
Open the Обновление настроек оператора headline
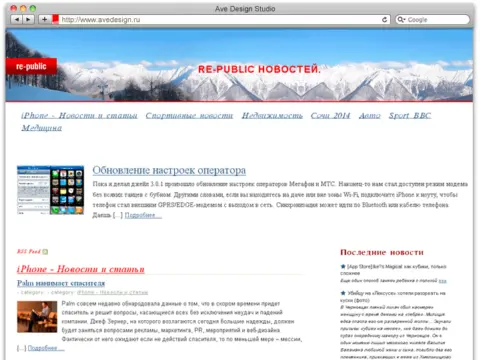169,170
